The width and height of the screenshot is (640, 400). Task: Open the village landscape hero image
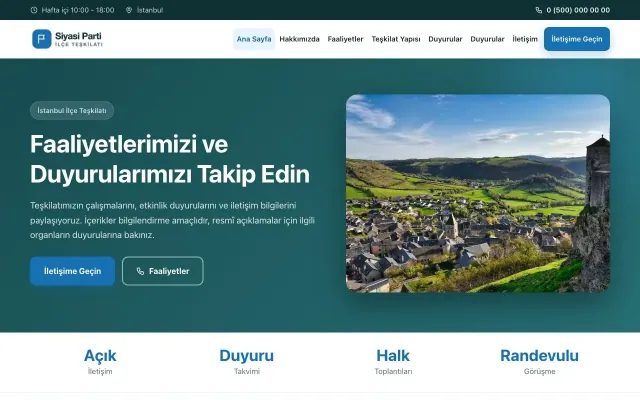point(478,193)
